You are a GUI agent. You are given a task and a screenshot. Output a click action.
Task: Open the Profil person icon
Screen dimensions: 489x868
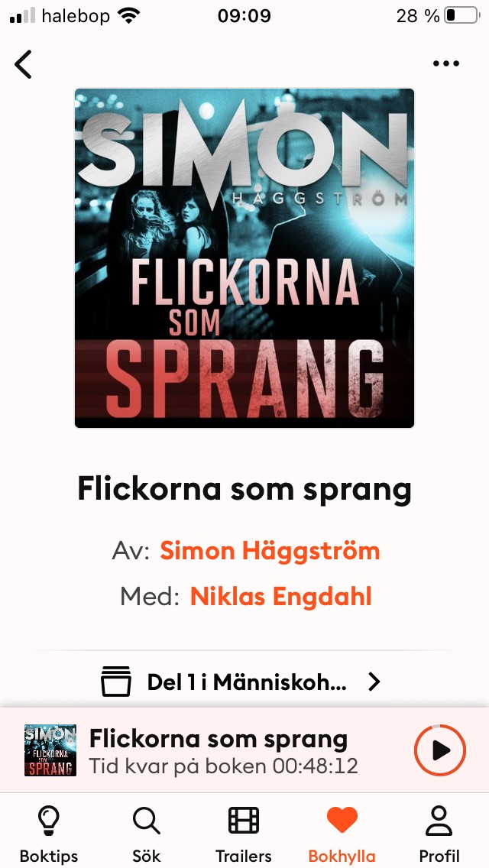click(x=439, y=821)
